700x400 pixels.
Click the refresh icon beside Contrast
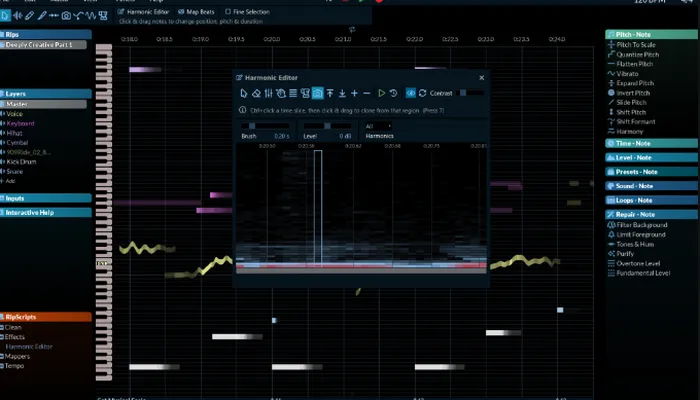(422, 93)
